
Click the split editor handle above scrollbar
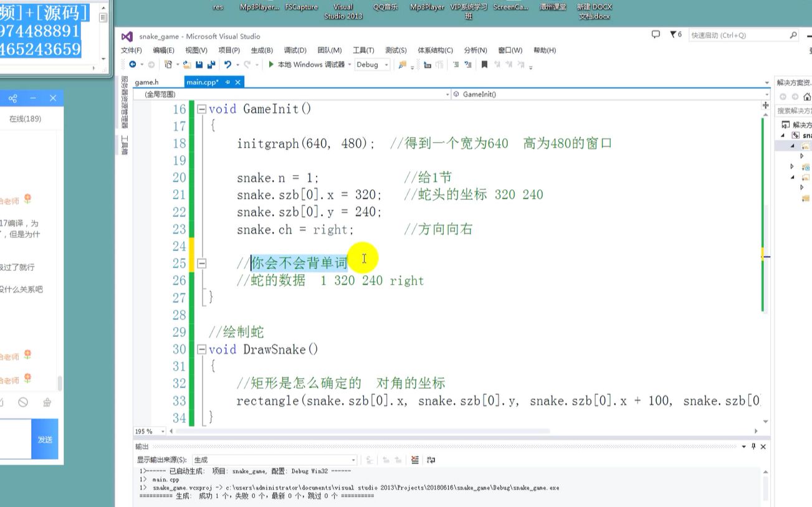[766, 105]
